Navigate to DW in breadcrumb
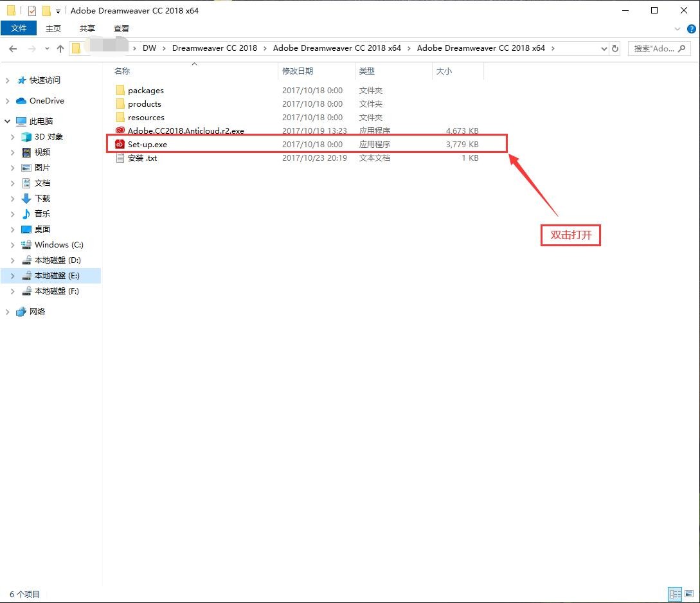 click(x=150, y=48)
